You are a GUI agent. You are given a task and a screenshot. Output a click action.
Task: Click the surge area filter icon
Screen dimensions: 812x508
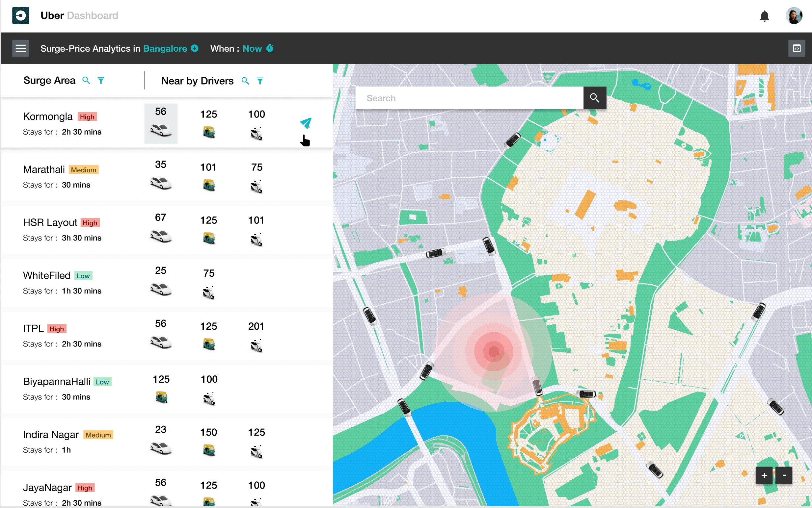click(x=102, y=81)
